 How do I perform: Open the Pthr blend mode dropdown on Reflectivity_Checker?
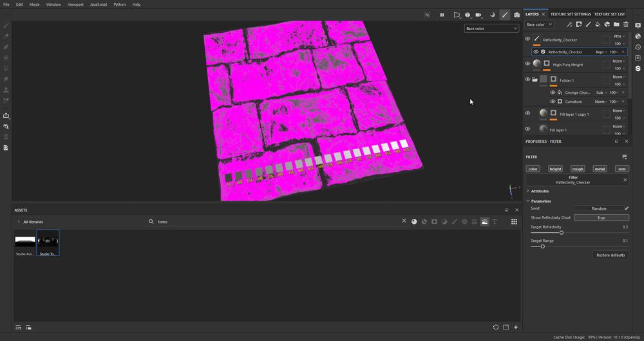(x=619, y=37)
